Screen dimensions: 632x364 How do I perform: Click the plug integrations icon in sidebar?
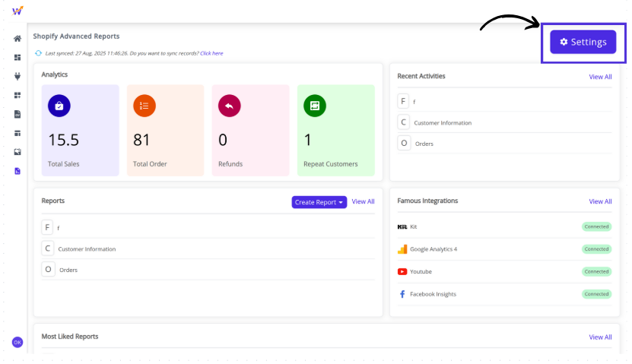pos(17,76)
